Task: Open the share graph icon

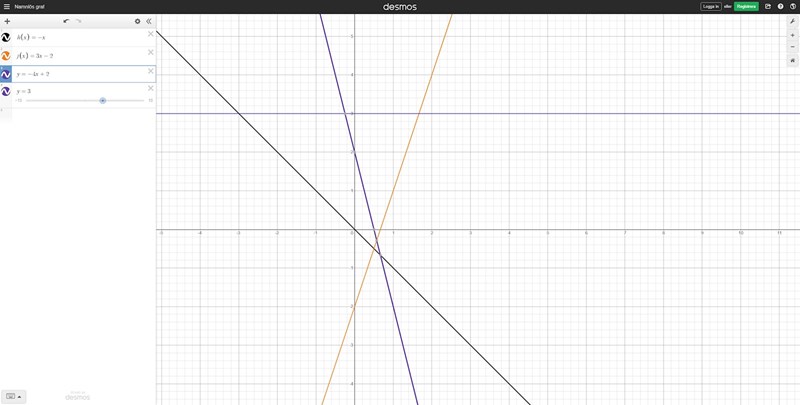Action: tap(768, 6)
